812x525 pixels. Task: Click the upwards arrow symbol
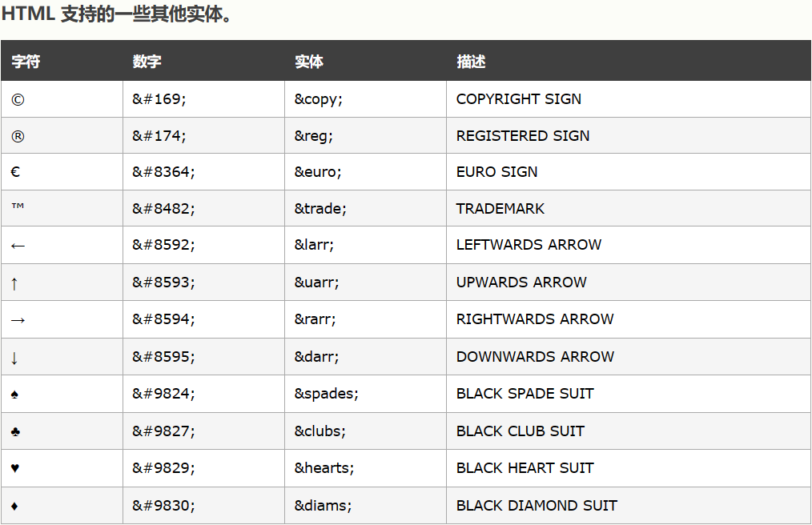coord(14,283)
